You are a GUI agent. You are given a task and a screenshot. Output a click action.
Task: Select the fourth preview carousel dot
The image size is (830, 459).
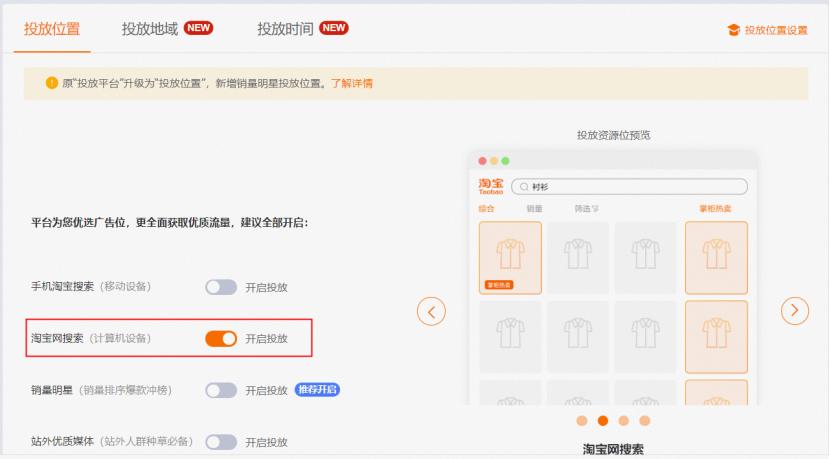tap(644, 420)
